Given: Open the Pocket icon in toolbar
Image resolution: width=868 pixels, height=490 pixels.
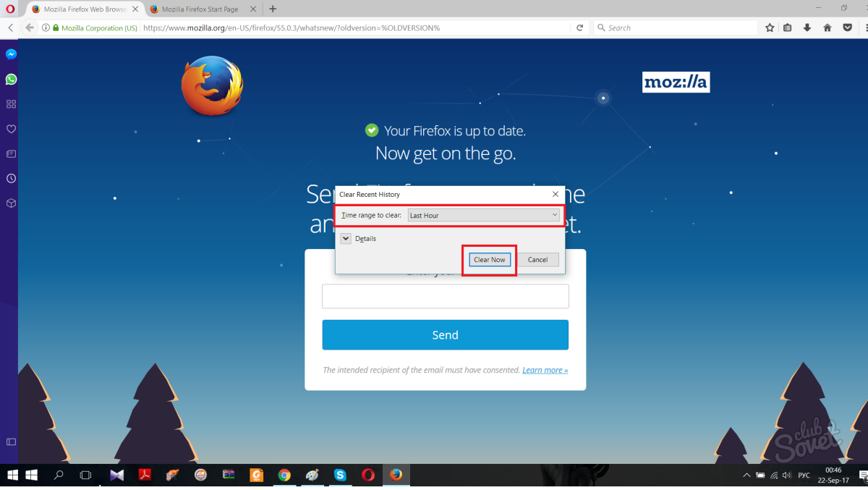Looking at the screenshot, I should 847,28.
